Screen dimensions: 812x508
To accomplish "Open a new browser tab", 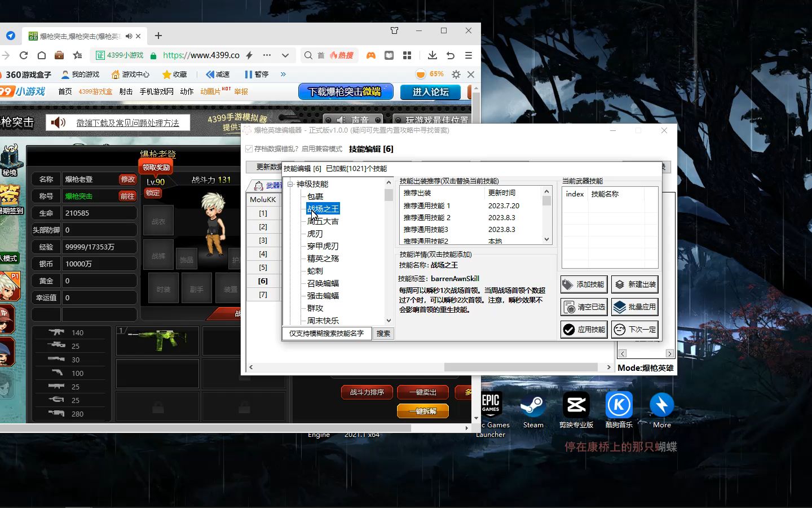I will coord(158,36).
